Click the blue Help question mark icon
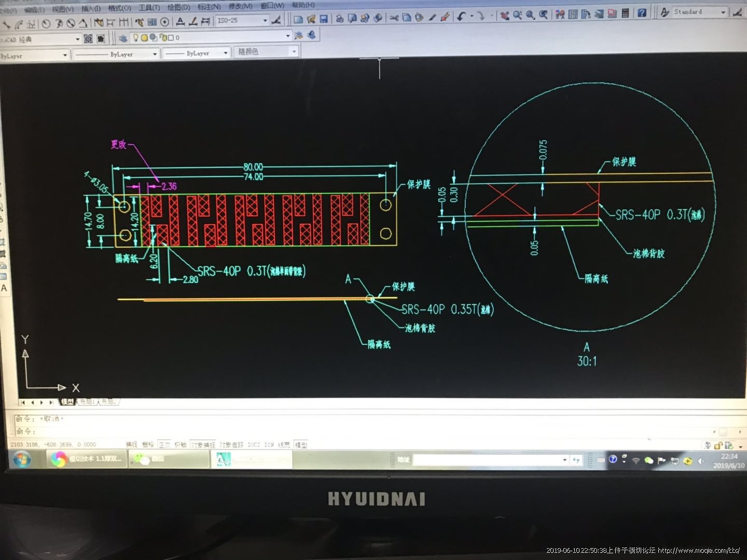This screenshot has height=560, width=747. pos(642,13)
